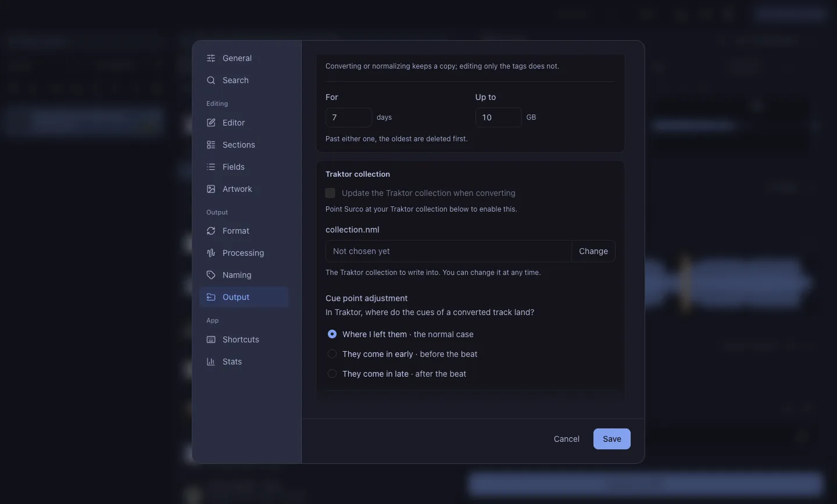The width and height of the screenshot is (837, 504).
Task: Cancel the settings dialog
Action: pos(567,439)
